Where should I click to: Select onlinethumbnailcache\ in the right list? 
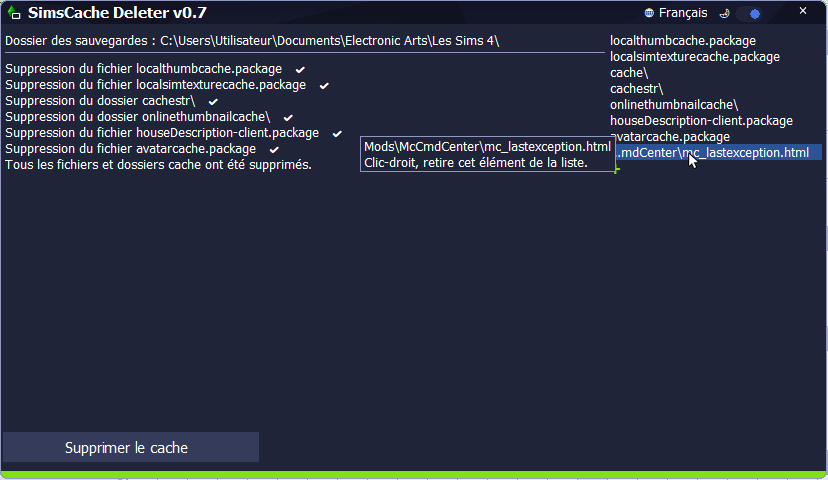coord(674,105)
